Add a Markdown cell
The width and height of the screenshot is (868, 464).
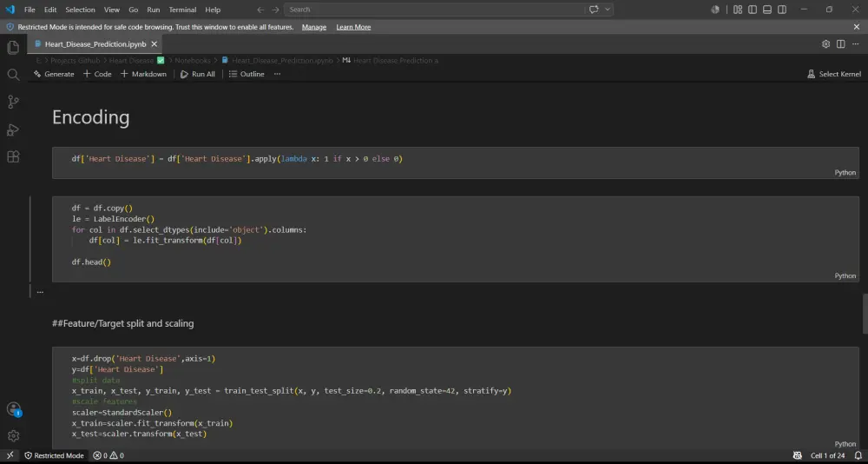pyautogui.click(x=143, y=74)
